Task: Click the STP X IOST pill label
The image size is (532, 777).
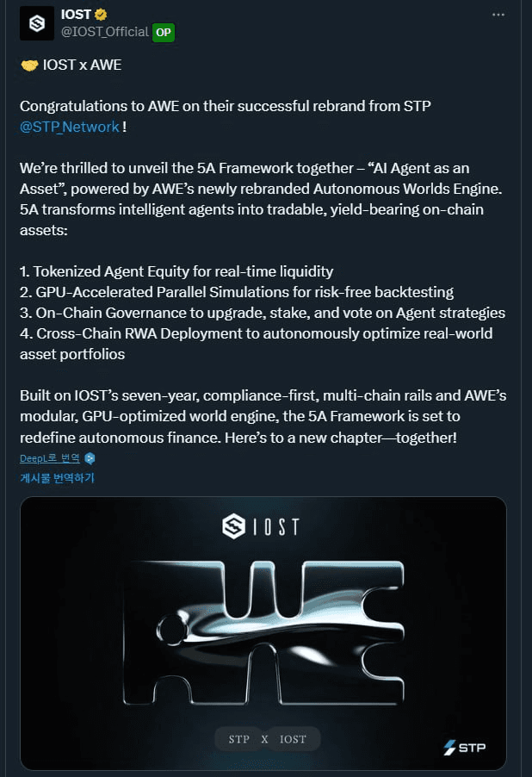Action: pos(267,739)
